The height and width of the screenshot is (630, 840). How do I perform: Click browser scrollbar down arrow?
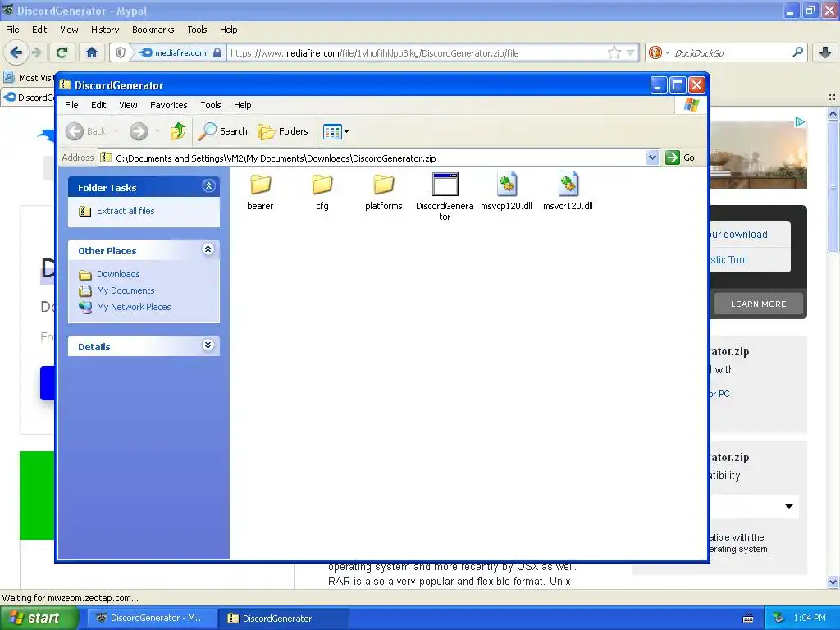(x=833, y=582)
